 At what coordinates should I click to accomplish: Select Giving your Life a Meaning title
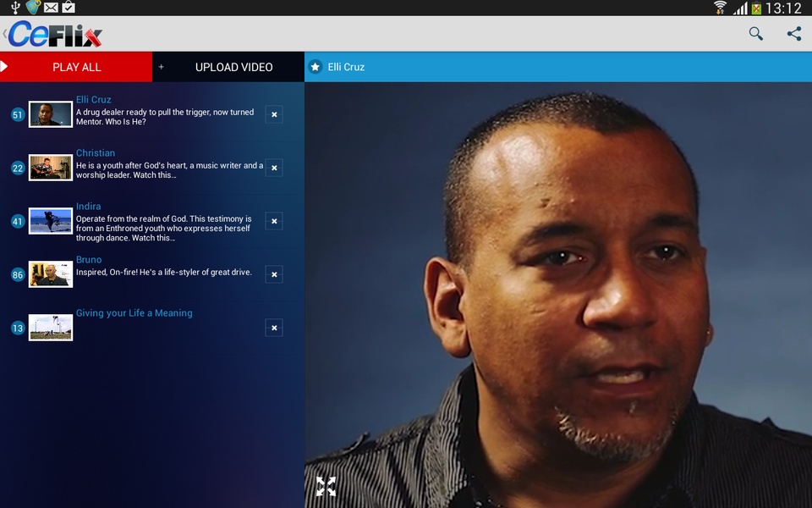(x=134, y=313)
